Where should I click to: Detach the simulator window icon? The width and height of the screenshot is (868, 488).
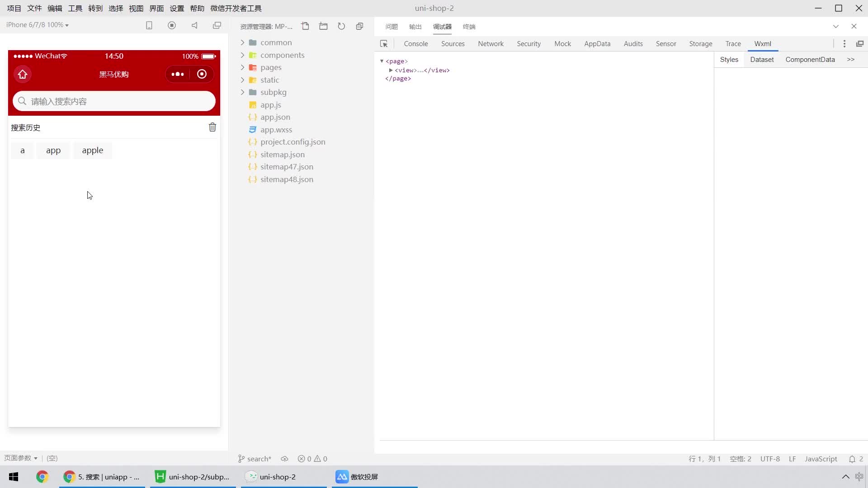point(217,25)
